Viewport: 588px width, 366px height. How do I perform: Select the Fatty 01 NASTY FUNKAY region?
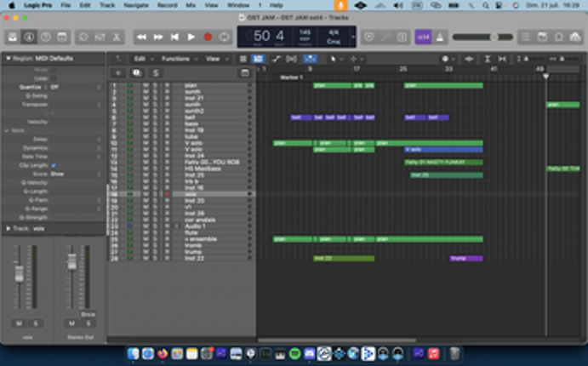click(x=442, y=162)
